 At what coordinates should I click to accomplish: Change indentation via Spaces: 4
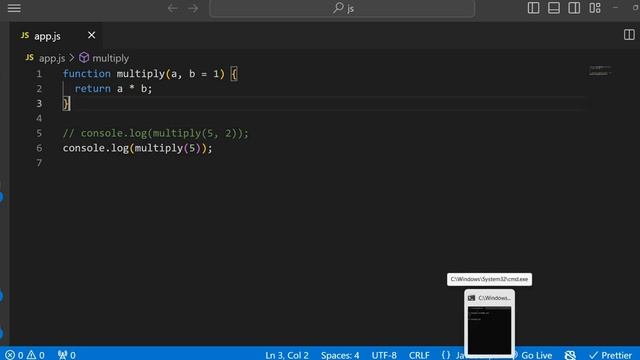pos(340,355)
